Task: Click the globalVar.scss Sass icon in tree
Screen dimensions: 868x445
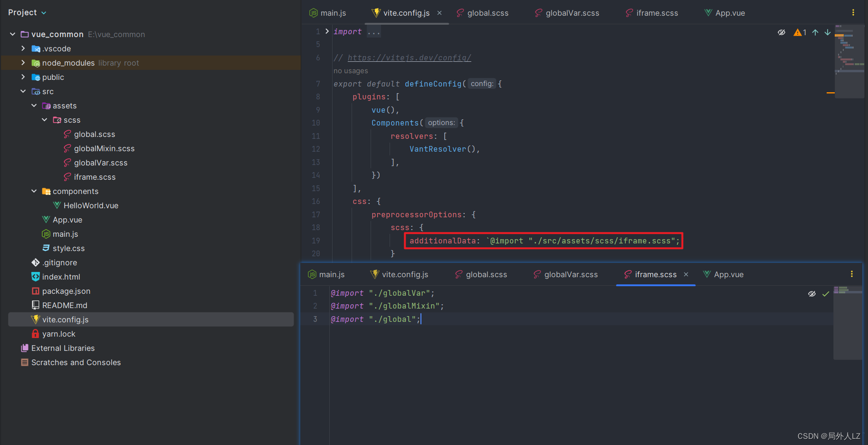Action: [67, 163]
